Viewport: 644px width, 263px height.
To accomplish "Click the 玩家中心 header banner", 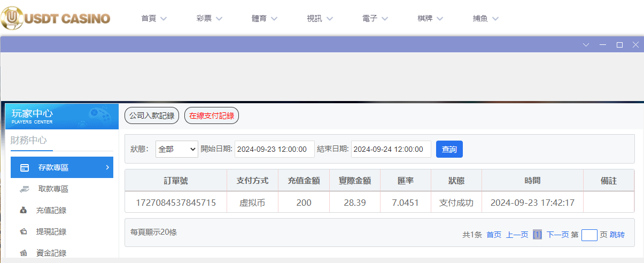I will point(61,117).
